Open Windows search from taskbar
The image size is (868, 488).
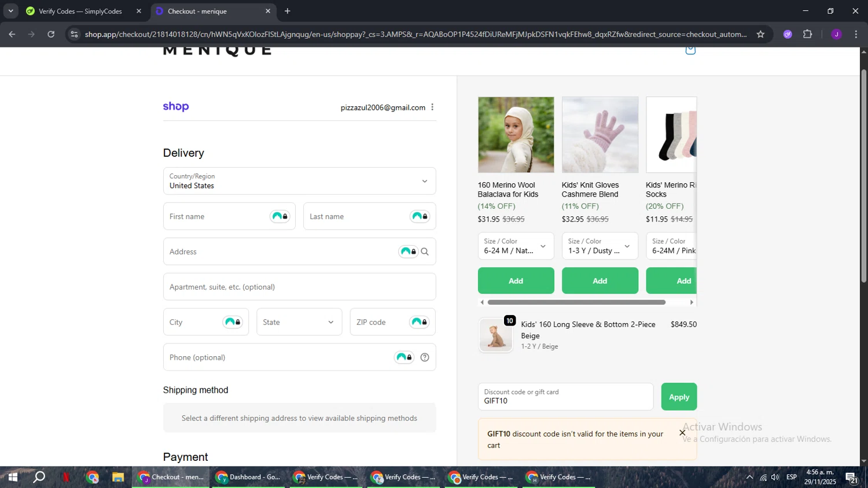39,477
